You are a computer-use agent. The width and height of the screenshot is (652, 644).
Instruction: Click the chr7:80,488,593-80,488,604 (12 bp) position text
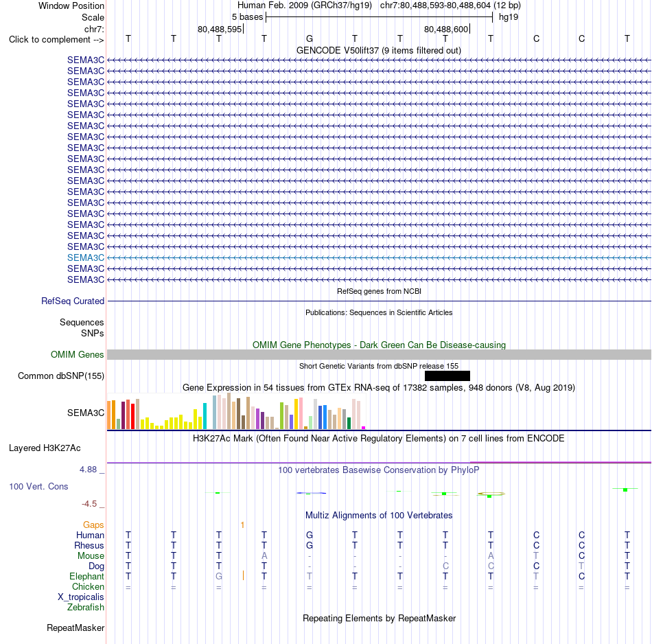coord(450,5)
